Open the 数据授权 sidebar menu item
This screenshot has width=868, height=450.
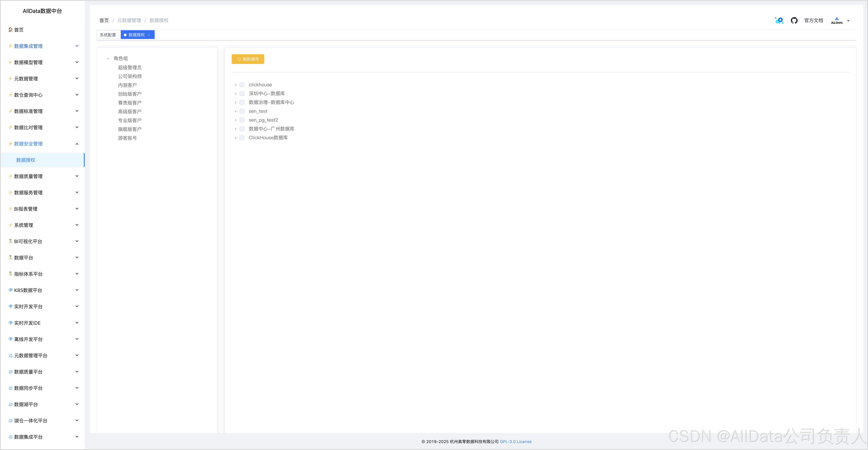26,160
